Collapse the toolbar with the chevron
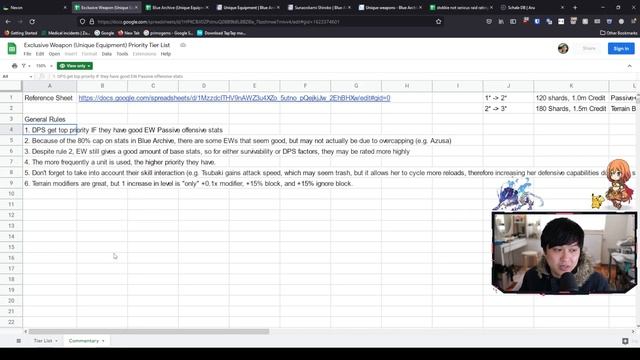Image resolution: width=640 pixels, height=360 pixels. click(629, 66)
